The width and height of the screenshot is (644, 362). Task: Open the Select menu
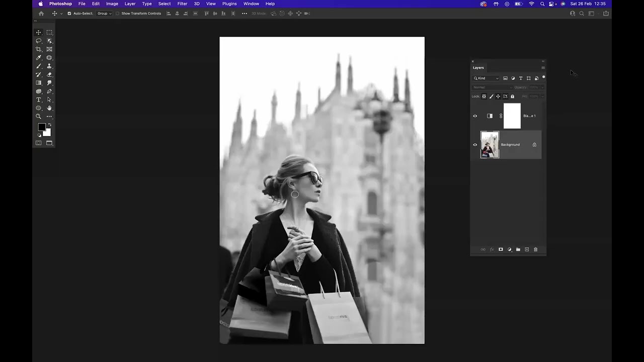(x=165, y=4)
